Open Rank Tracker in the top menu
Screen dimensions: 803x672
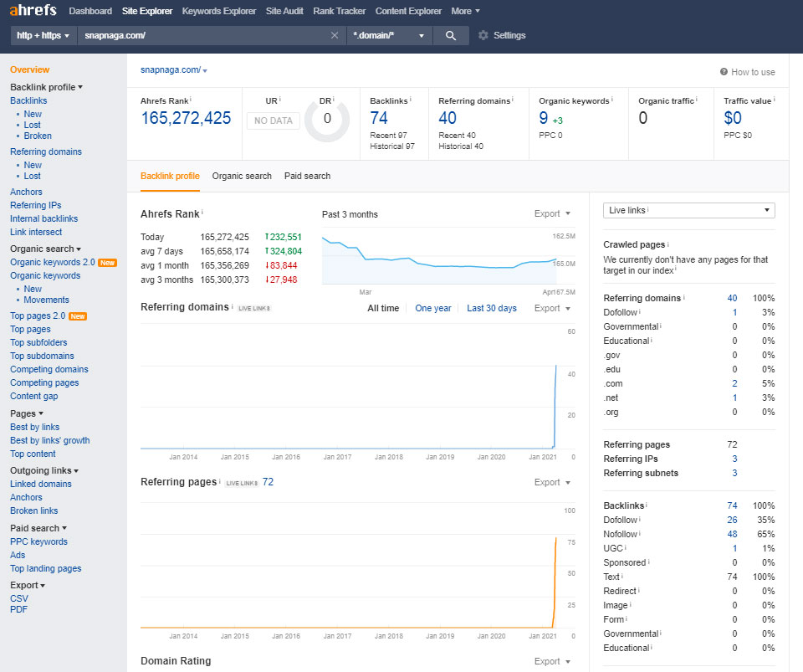(x=340, y=11)
